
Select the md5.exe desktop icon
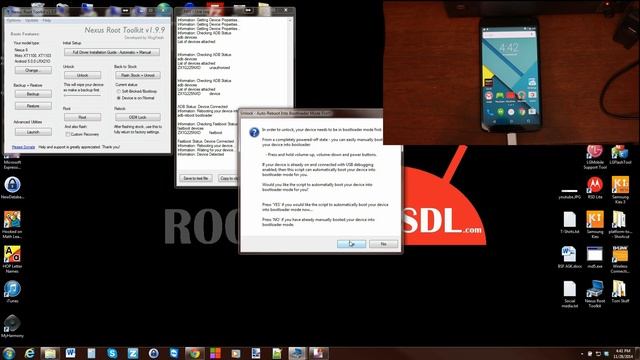595,257
